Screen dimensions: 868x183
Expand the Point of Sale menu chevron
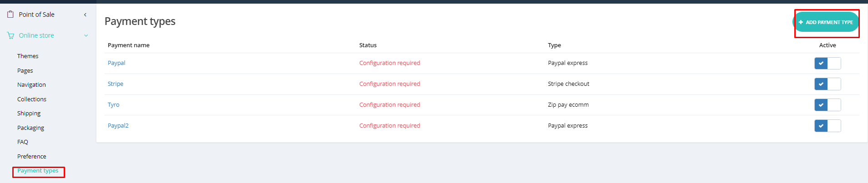85,15
